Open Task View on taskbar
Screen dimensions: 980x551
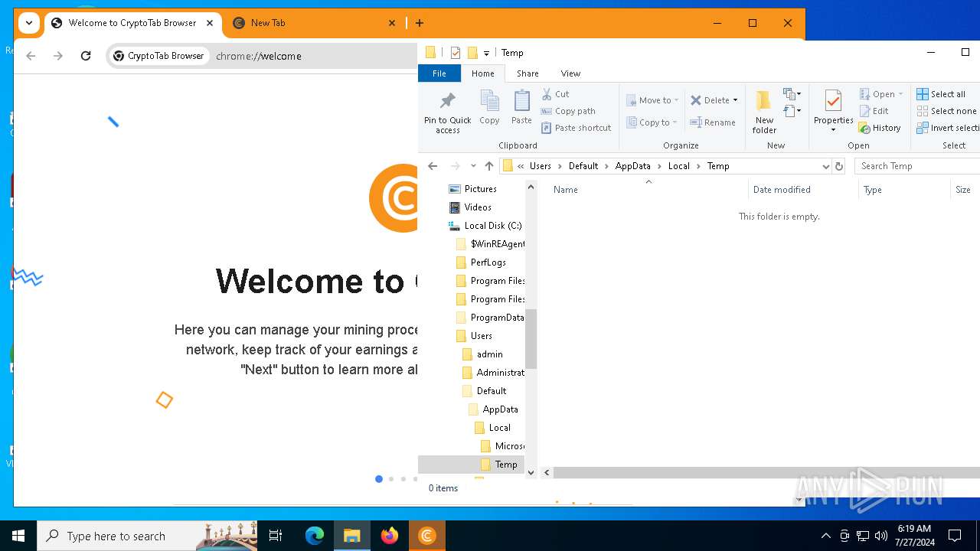(276, 536)
